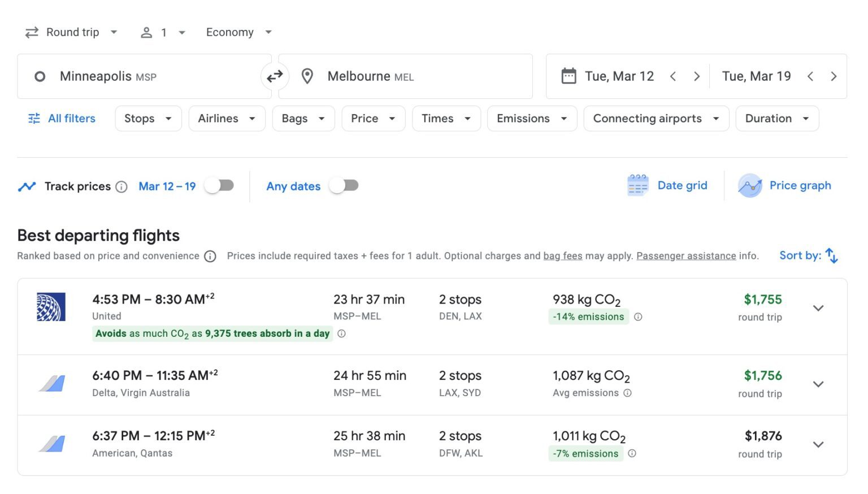Open the Price graph view
Viewport: 868px width, 494px height.
pyautogui.click(x=785, y=185)
